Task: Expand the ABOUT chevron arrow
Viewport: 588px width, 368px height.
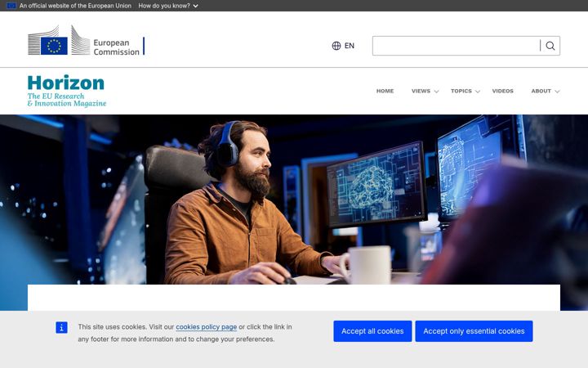Action: (x=557, y=92)
